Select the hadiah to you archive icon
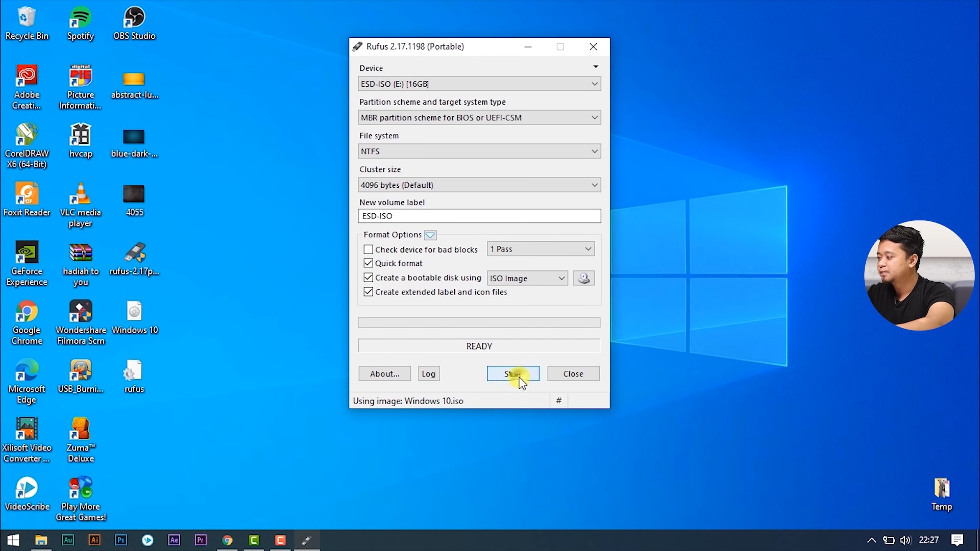Screen dimensions: 980x551 coord(81,264)
